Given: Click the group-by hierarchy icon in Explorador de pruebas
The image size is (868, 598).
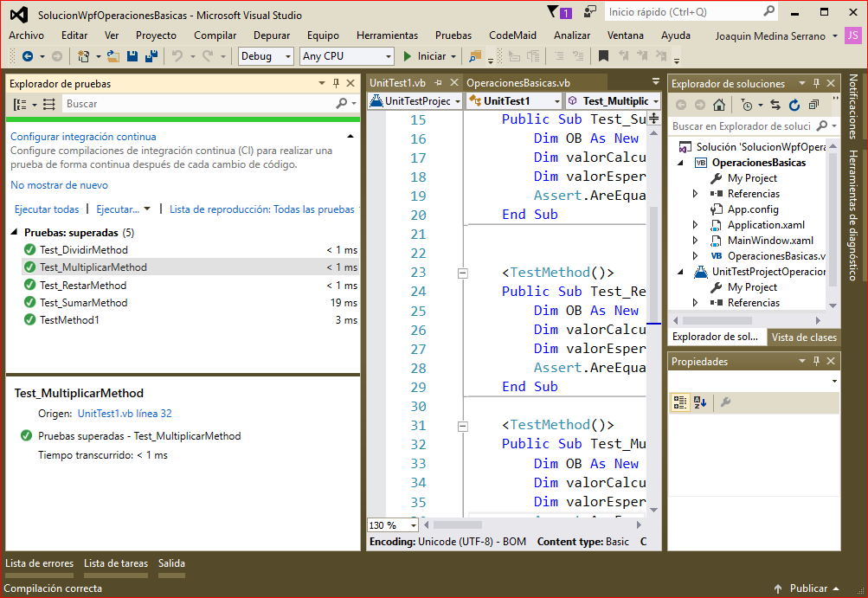Looking at the screenshot, I should click(20, 104).
